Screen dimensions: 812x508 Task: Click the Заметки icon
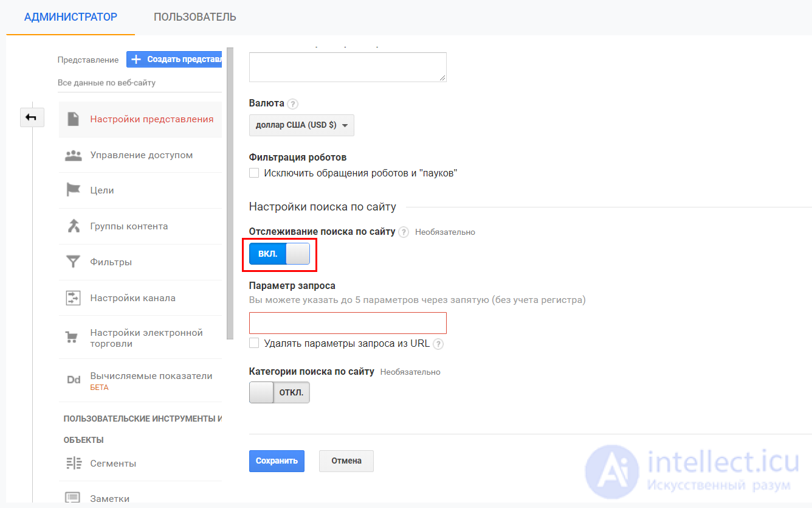click(74, 498)
